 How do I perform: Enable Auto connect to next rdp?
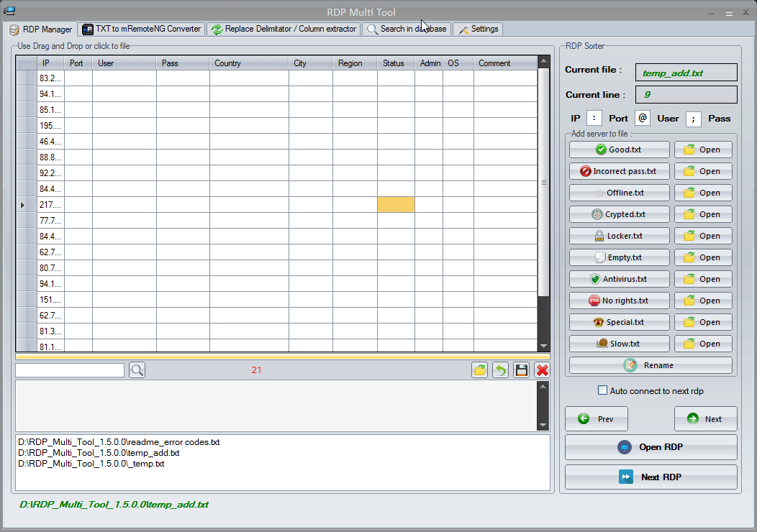point(602,390)
